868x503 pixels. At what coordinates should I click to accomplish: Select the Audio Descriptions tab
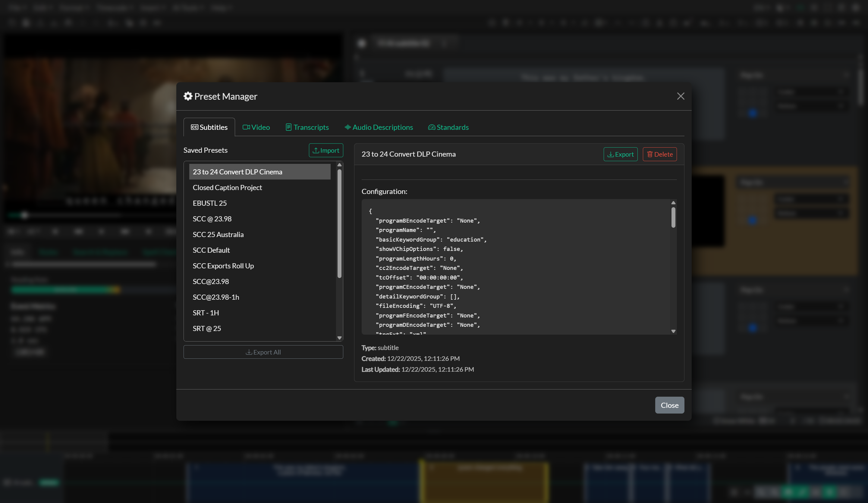379,127
